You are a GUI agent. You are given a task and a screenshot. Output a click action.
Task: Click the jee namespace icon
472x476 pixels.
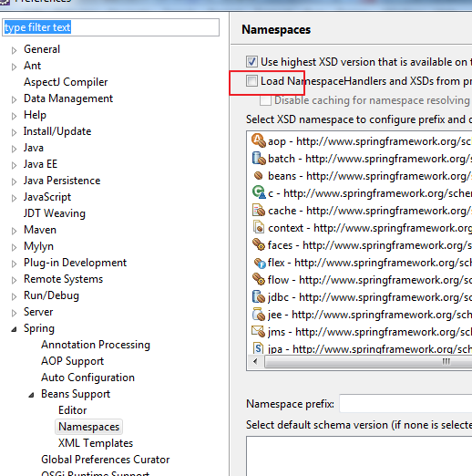point(259,315)
